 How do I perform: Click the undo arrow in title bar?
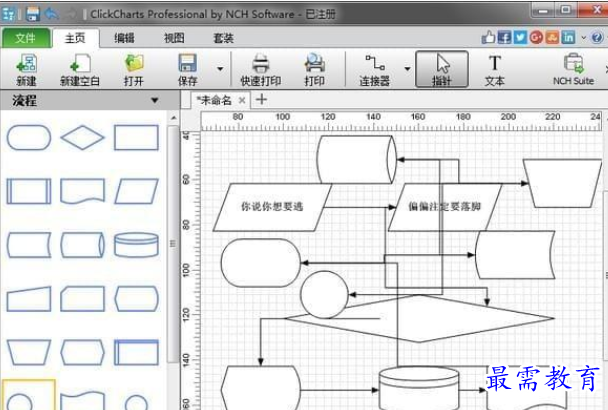point(52,14)
